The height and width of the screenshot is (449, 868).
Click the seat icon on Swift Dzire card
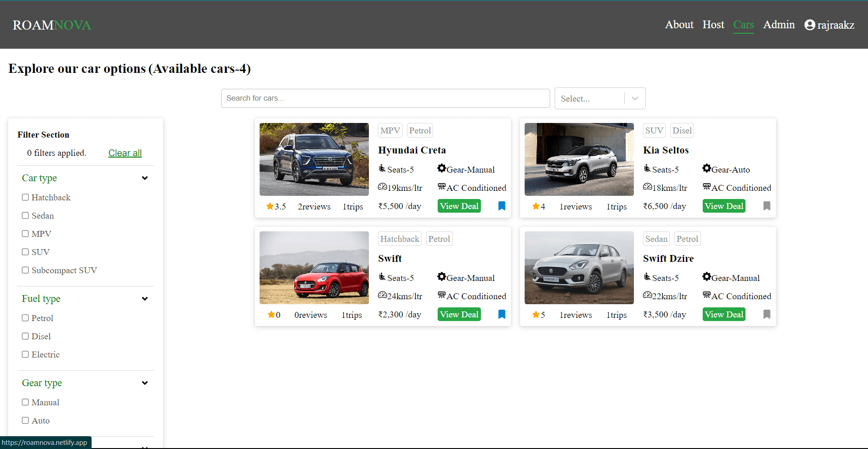[647, 276]
